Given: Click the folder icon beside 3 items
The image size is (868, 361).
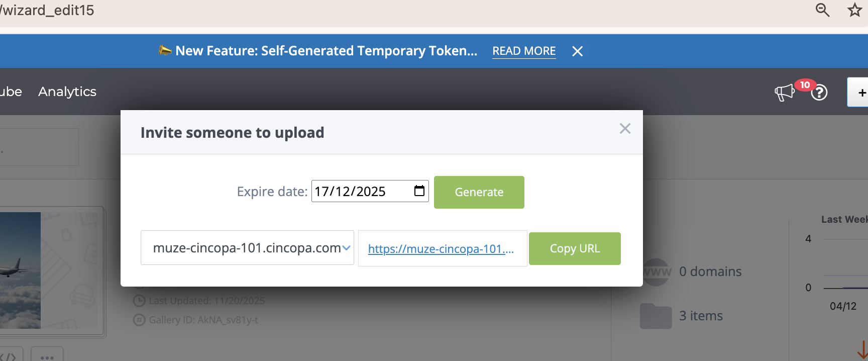Looking at the screenshot, I should (656, 316).
